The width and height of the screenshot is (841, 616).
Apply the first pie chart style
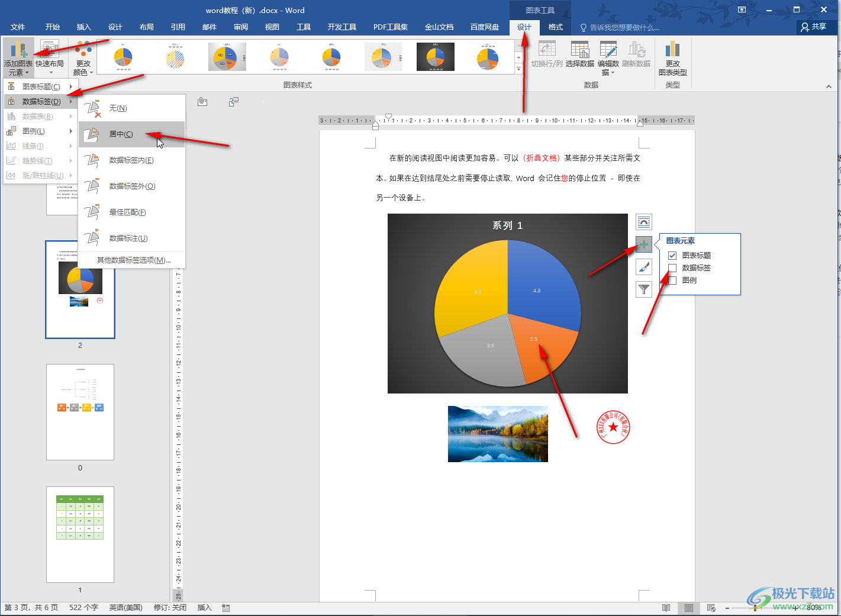tap(123, 57)
